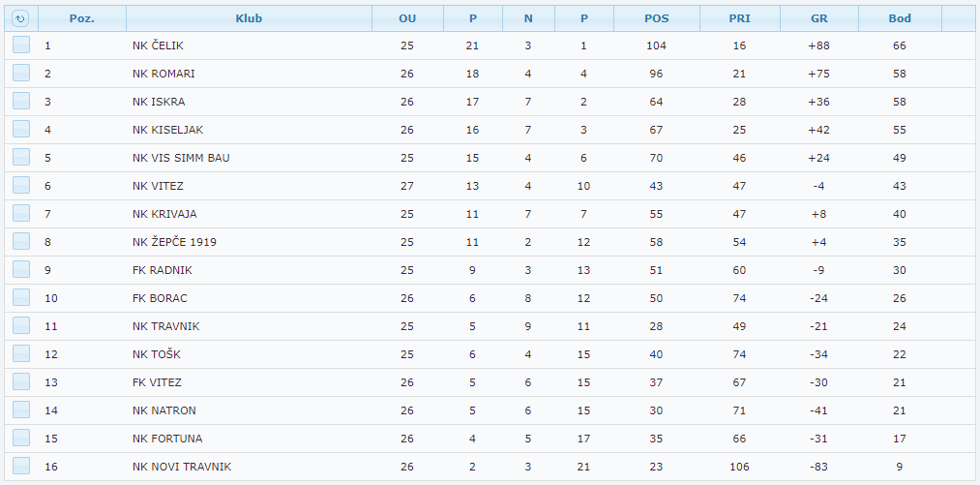Tick the checkbox for NK ČELIK row
This screenshot has width=980, height=485.
pos(21,45)
